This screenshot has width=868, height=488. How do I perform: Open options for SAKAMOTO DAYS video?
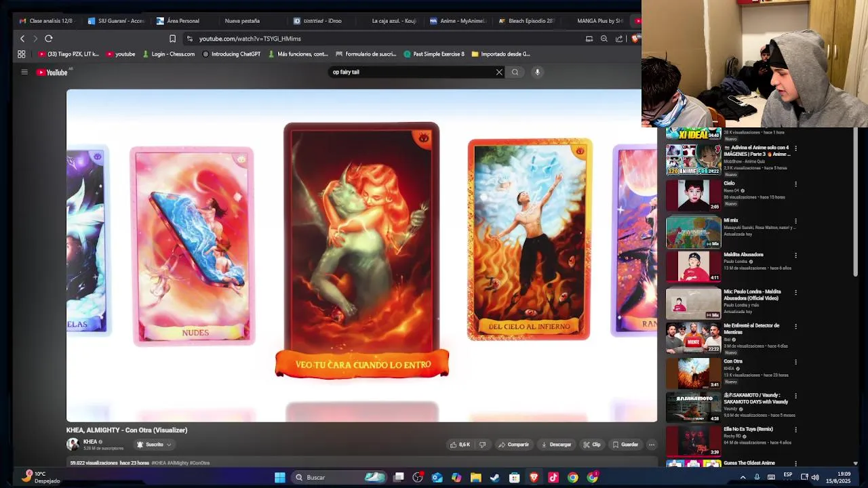tap(795, 396)
